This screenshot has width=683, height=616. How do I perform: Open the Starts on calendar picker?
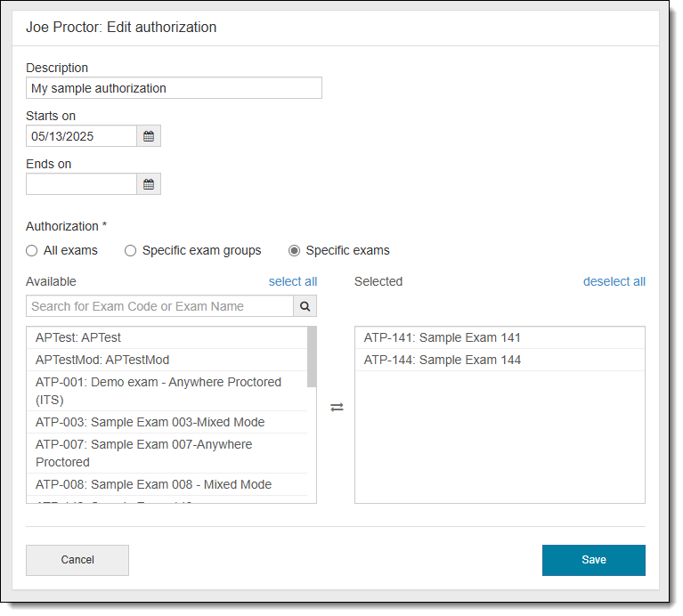coord(149,136)
